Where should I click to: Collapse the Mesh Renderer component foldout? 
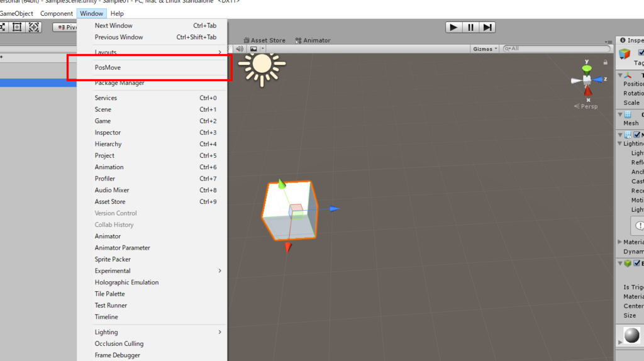point(620,135)
